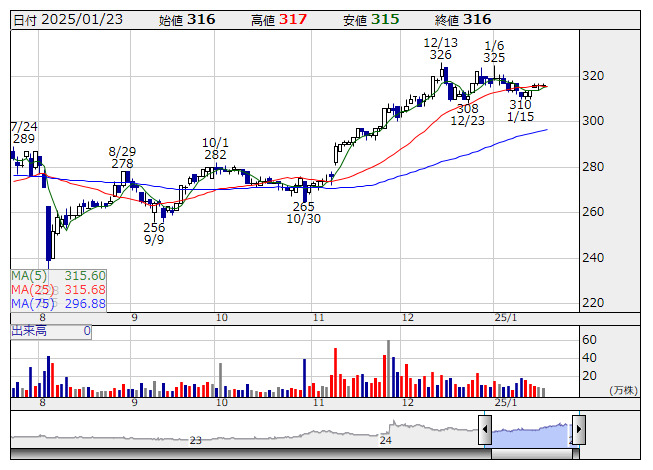This screenshot has width=653, height=470.
Task: Click the 12/23 low label 308
Action: 467,108
